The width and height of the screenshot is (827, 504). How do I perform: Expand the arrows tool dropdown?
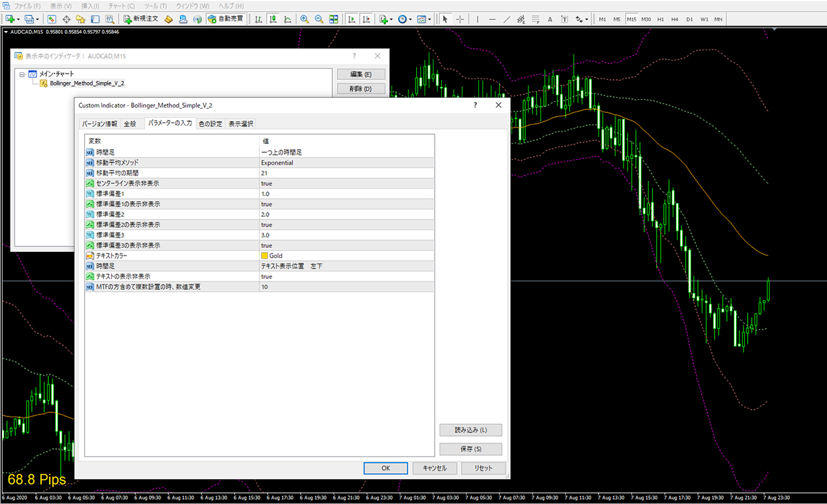point(586,19)
